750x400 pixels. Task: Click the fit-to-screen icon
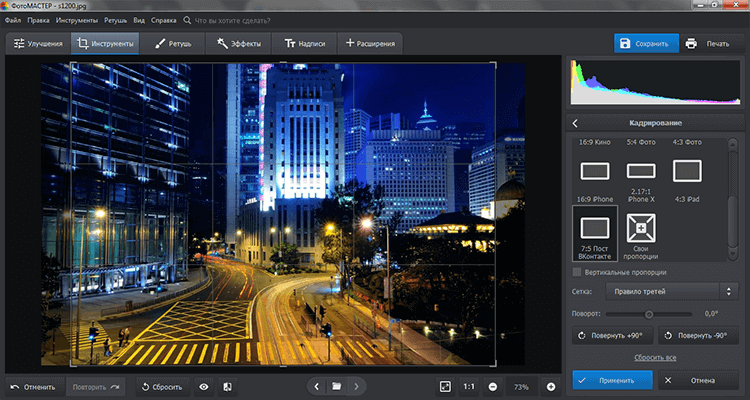click(445, 386)
